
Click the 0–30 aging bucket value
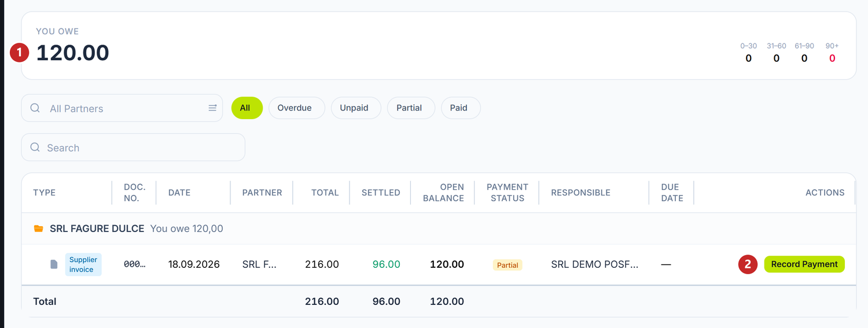(748, 58)
